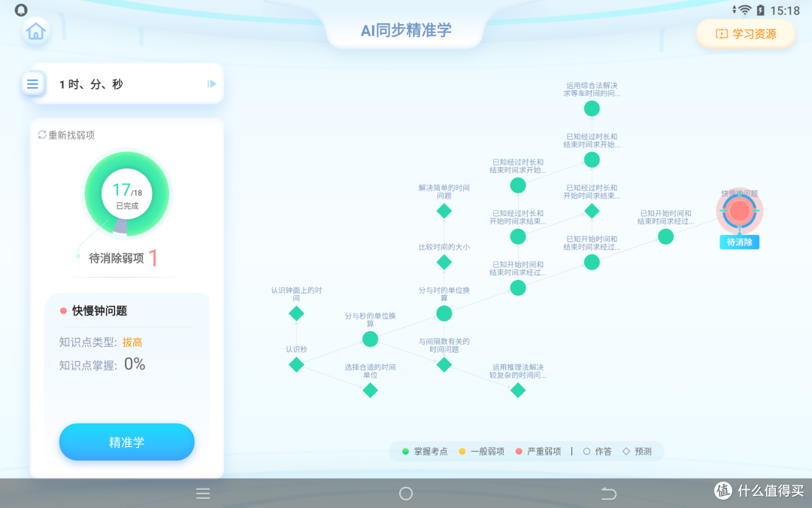Click the 待消除 tag under the red node
Image resolution: width=812 pixels, height=508 pixels.
tap(740, 242)
